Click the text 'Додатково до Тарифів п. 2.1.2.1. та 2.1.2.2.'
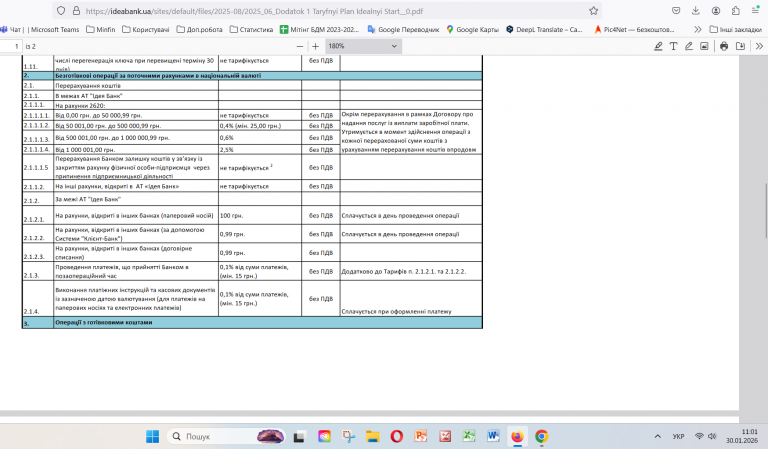768x449 pixels. 404,271
